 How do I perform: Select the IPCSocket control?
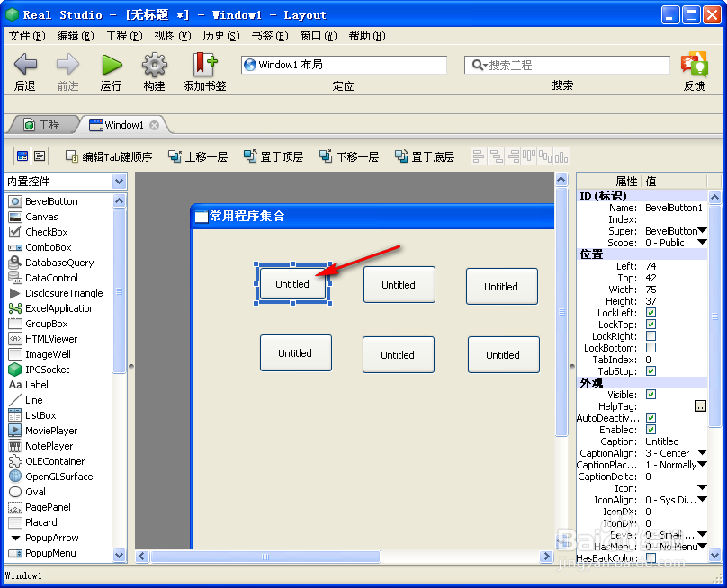coord(48,370)
